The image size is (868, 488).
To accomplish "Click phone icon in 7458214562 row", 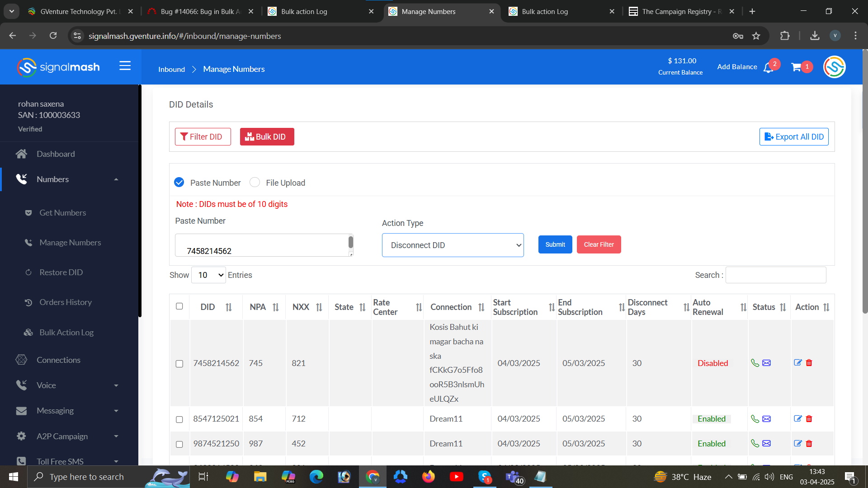I will point(755,363).
